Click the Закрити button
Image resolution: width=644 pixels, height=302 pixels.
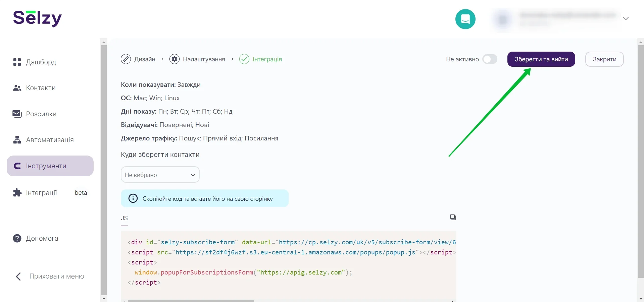(x=604, y=59)
